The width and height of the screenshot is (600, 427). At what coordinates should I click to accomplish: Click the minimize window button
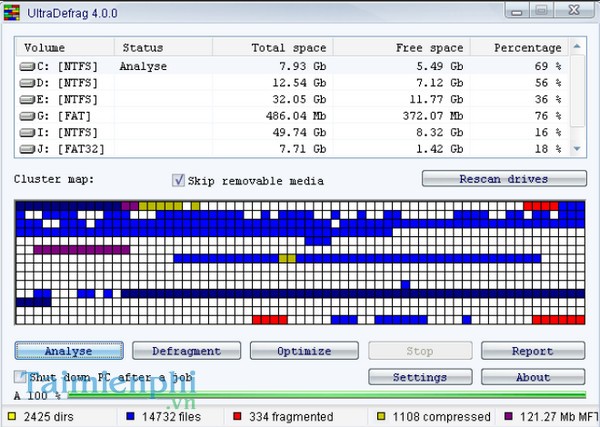click(517, 11)
